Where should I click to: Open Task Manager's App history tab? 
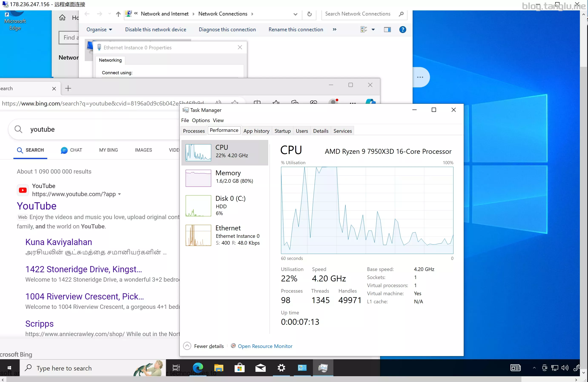pyautogui.click(x=256, y=131)
